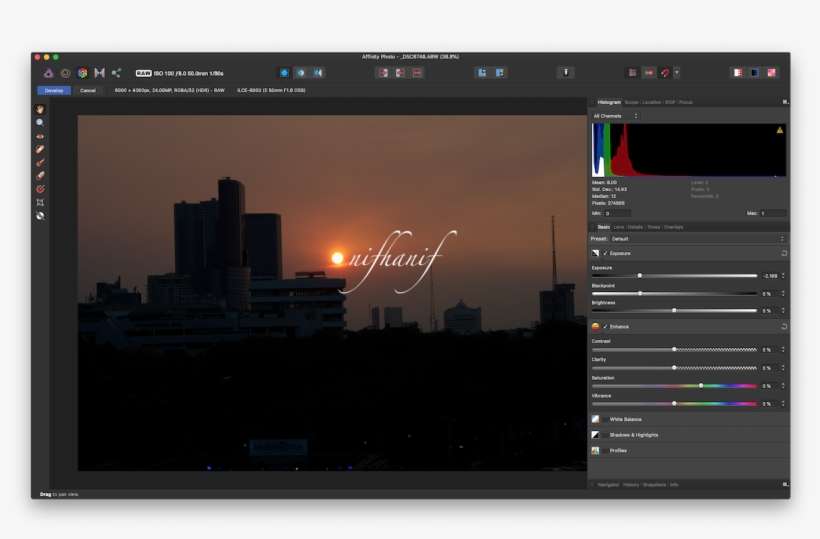The height and width of the screenshot is (539, 820).
Task: Open the Histogram panel options menu
Action: (x=784, y=102)
